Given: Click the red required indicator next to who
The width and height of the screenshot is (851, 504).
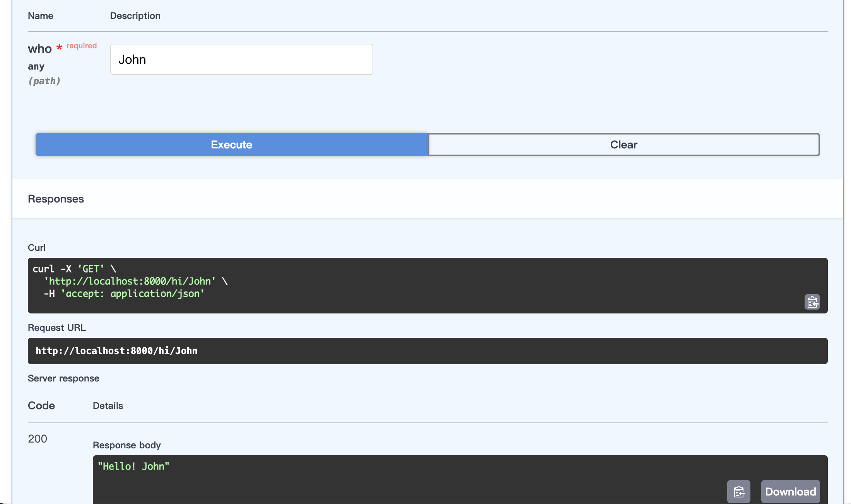Looking at the screenshot, I should tap(59, 47).
